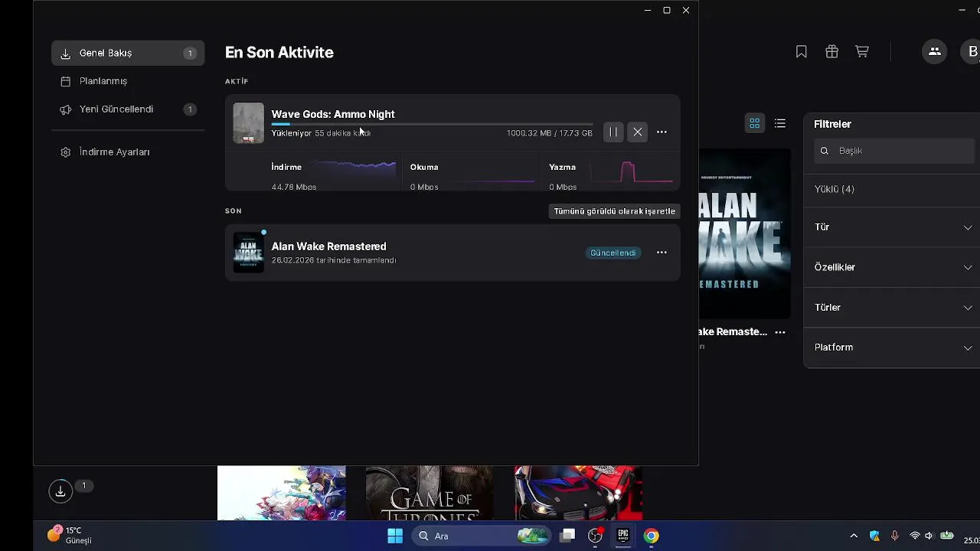
Task: Open Task View in taskbar
Action: (x=567, y=536)
